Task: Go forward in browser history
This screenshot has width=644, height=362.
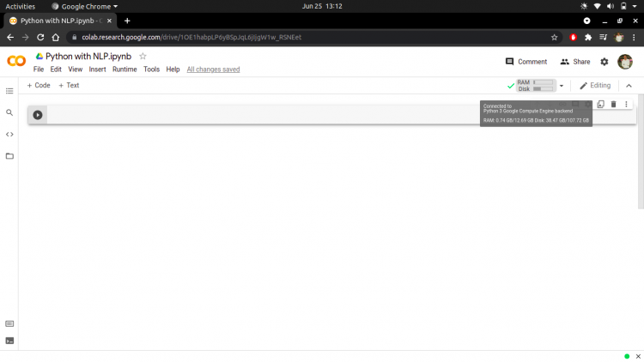Action: pos(26,38)
